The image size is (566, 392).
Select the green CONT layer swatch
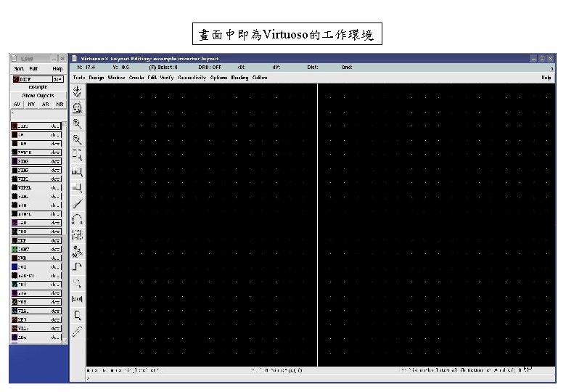tap(15, 250)
